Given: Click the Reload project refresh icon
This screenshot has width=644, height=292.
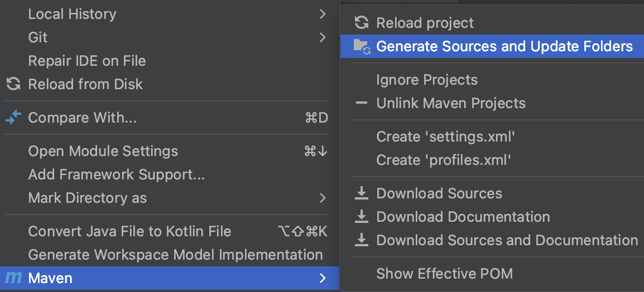Looking at the screenshot, I should click(362, 22).
